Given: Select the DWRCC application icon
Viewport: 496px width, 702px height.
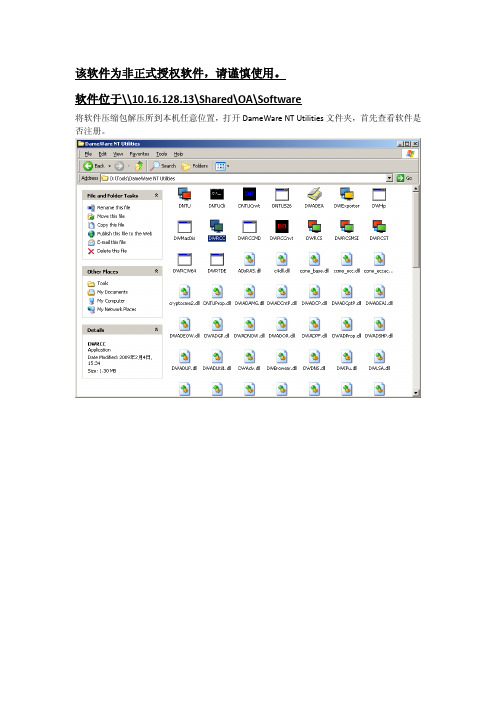Looking at the screenshot, I should pos(217,227).
